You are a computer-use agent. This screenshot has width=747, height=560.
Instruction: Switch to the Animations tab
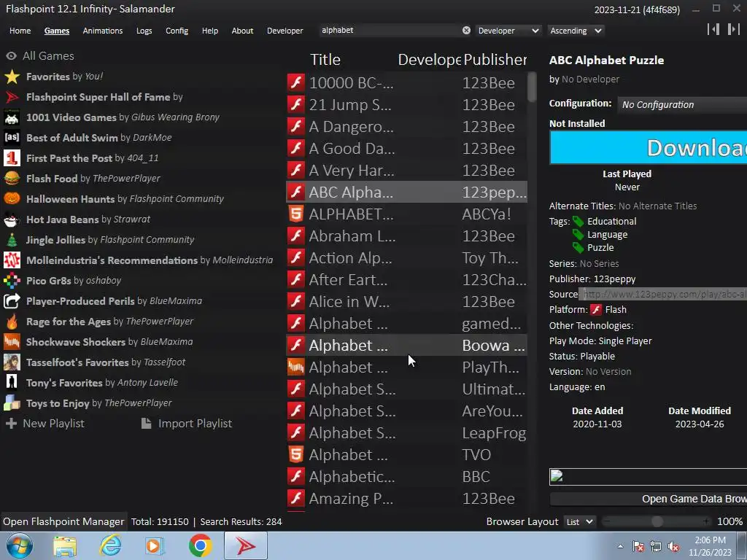coord(102,31)
